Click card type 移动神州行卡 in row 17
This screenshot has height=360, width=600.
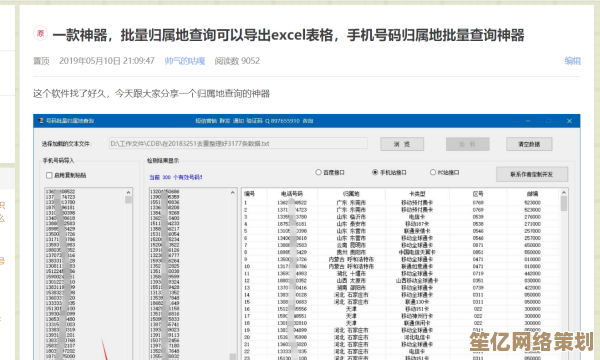[417, 316]
